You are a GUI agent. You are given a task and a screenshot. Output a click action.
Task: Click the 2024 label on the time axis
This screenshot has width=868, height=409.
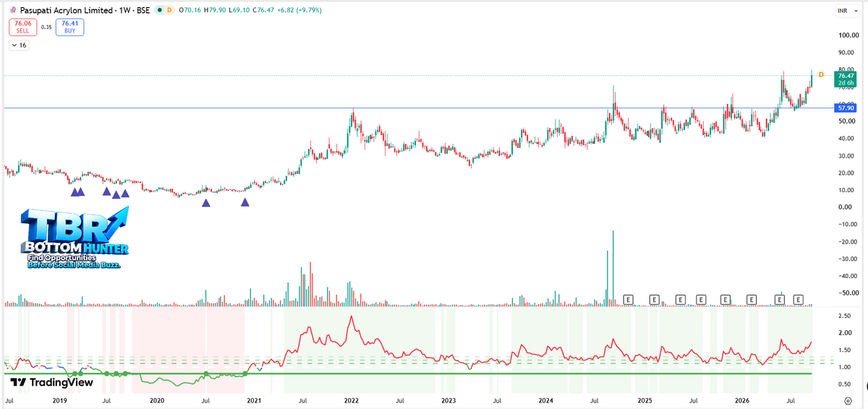click(x=546, y=400)
